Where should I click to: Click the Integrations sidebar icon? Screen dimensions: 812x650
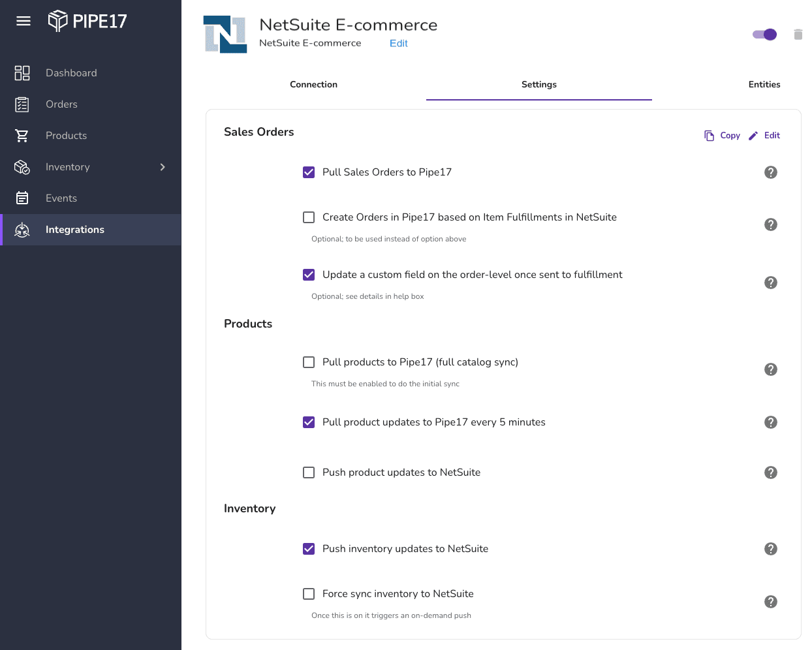(22, 230)
